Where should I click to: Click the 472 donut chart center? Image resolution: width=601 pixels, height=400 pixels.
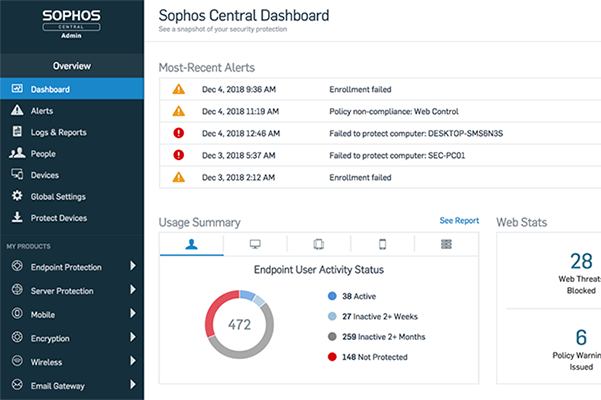(x=239, y=324)
